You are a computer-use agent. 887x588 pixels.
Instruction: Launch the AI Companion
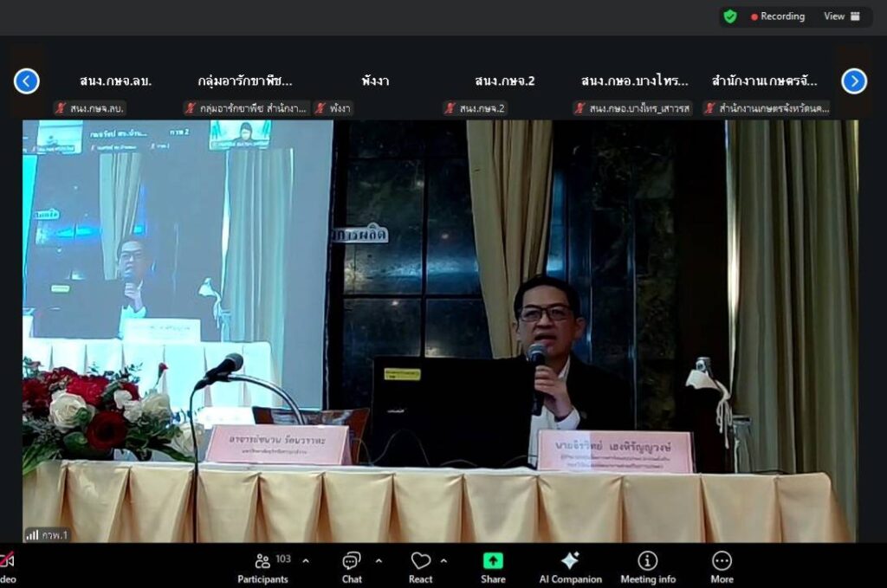point(570,566)
